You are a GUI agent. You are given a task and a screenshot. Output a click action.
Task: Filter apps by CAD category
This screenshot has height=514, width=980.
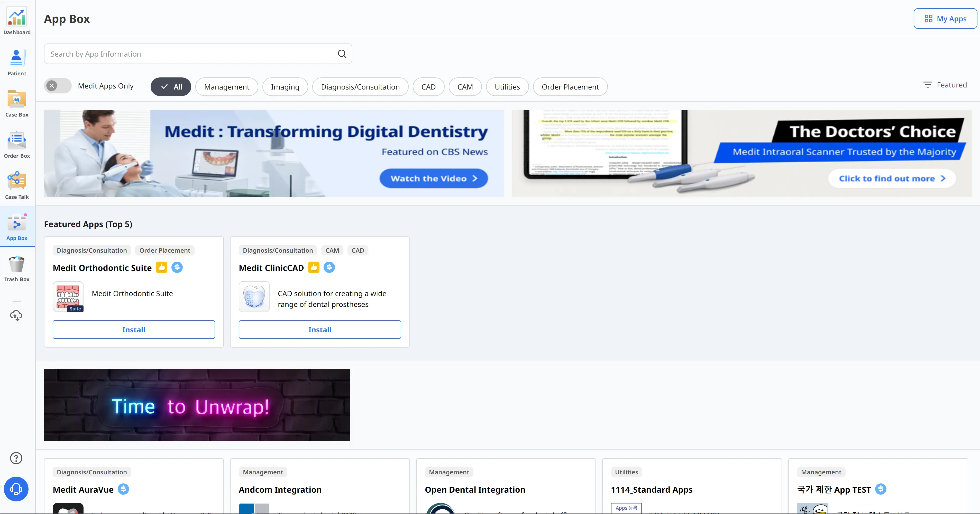coord(428,87)
